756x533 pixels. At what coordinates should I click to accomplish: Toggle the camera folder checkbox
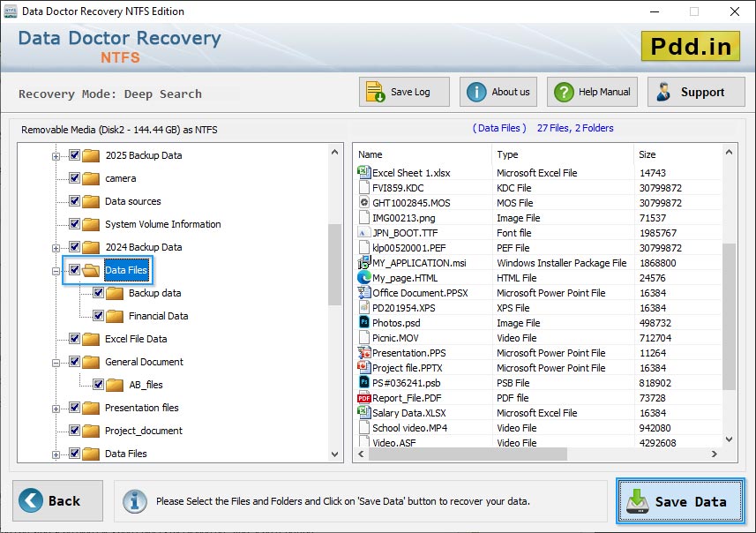[x=74, y=178]
